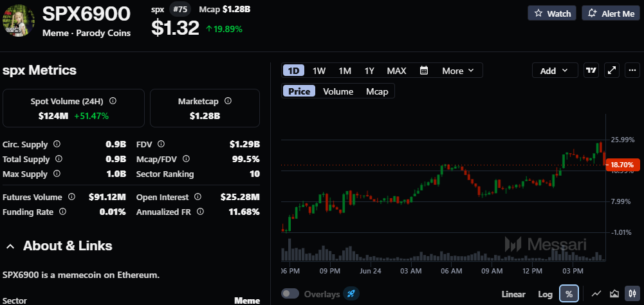Expand the chart to fullscreen
The width and height of the screenshot is (644, 305).
click(x=612, y=70)
